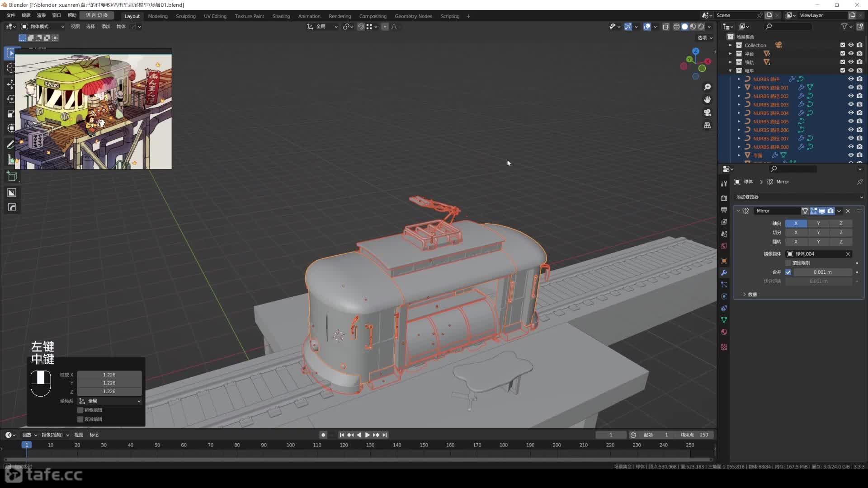This screenshot has height=488, width=868.
Task: Click the 结束点 250 end frame field
Action: [x=695, y=435]
